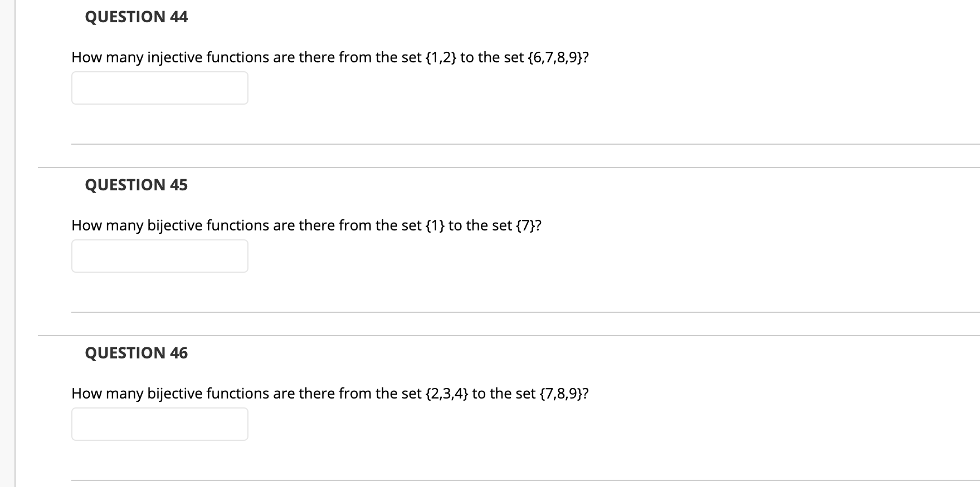The image size is (980, 487).
Task: Place cursor in Question 45 input field
Action: 159,256
